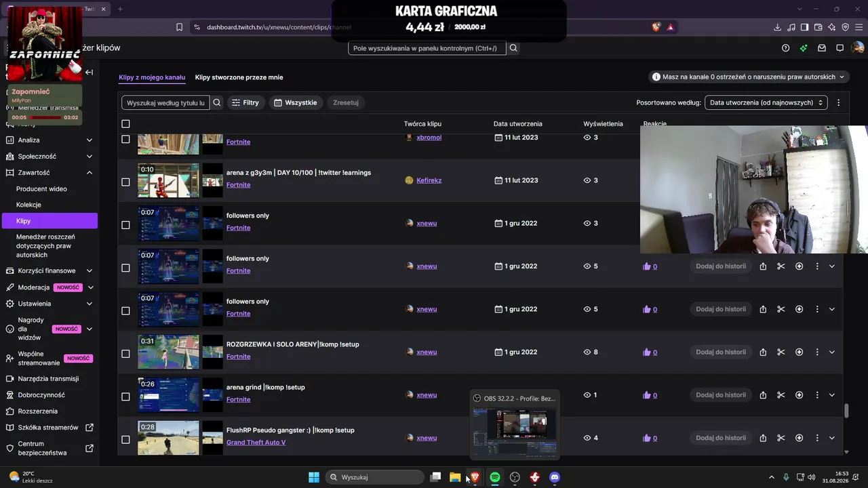868x488 pixels.
Task: Click the Wszystkie date filter button
Action: coord(296,103)
